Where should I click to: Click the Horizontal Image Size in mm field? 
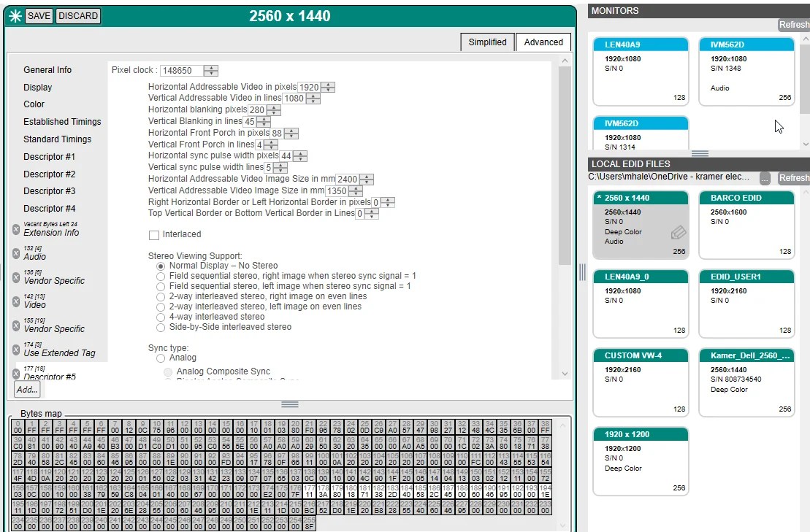(x=347, y=179)
